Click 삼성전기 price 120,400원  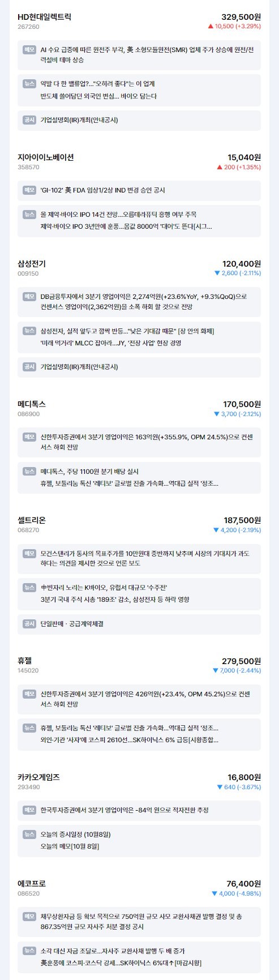click(x=242, y=264)
